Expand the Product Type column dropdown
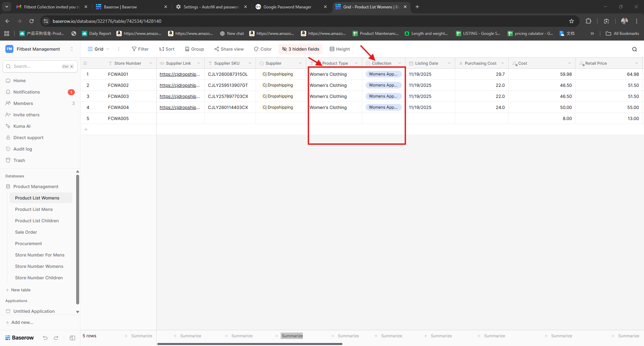644x346 pixels. [x=356, y=63]
